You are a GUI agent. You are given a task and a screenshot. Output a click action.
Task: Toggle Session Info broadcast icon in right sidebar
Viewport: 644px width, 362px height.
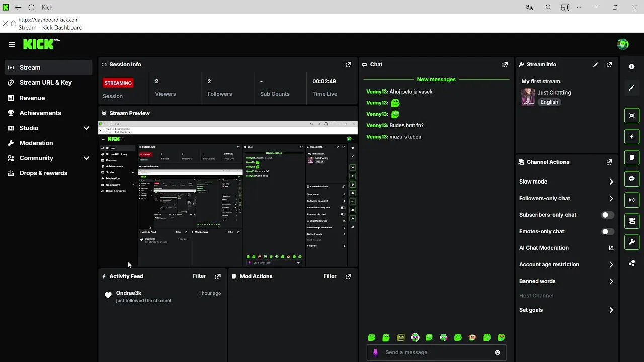632,200
